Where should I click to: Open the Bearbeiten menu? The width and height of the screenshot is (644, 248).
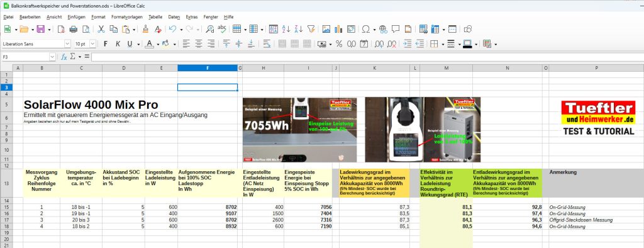coord(30,17)
